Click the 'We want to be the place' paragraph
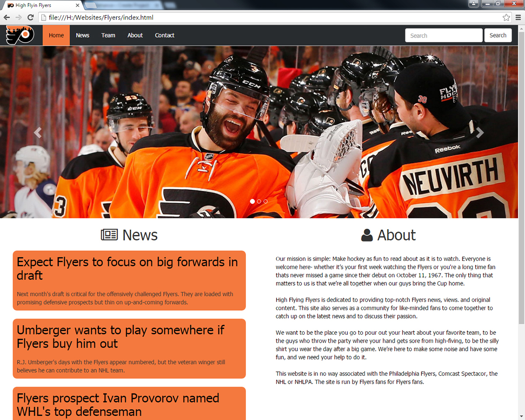 coord(387,345)
